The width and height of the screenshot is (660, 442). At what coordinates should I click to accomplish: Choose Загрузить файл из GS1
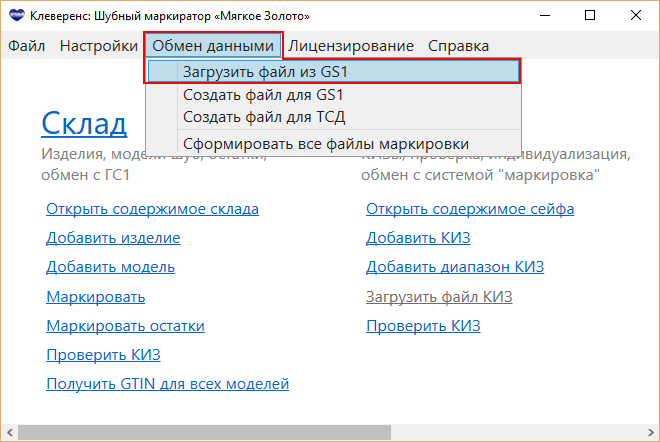coord(333,72)
